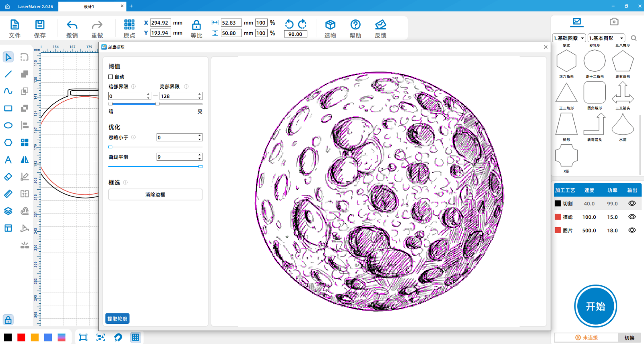
Task: Open the 造物 cube icon
Action: [330, 25]
